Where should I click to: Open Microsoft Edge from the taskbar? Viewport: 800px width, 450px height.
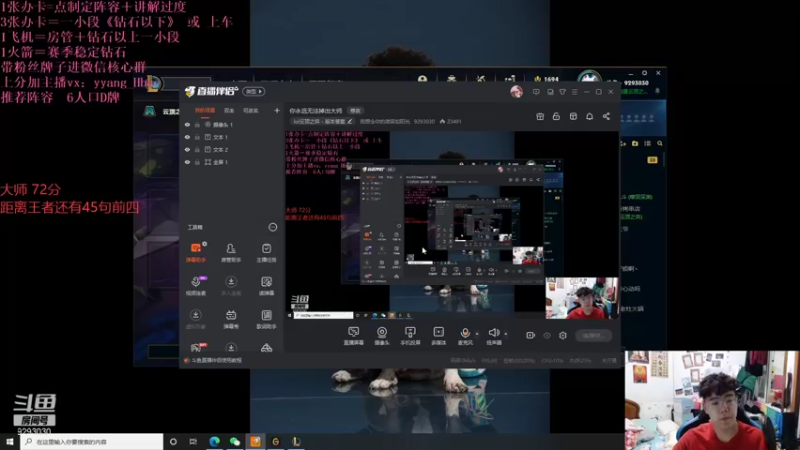click(x=214, y=442)
